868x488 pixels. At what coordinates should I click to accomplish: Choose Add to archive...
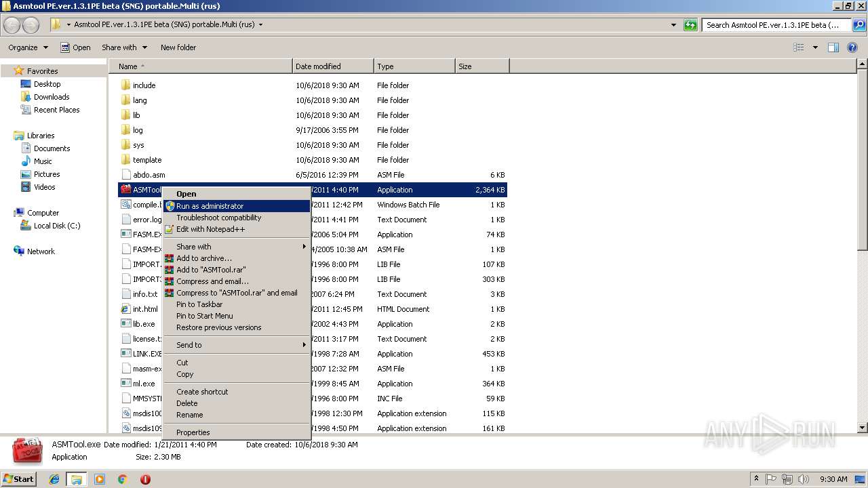(x=237, y=258)
